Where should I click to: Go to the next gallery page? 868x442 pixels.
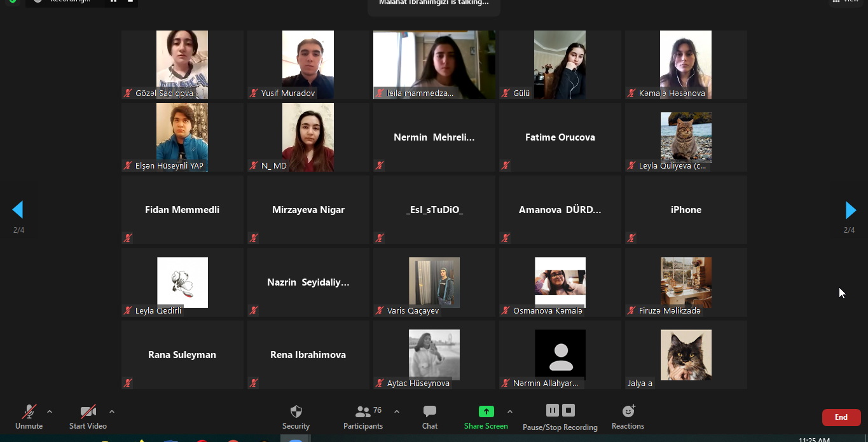coord(850,210)
